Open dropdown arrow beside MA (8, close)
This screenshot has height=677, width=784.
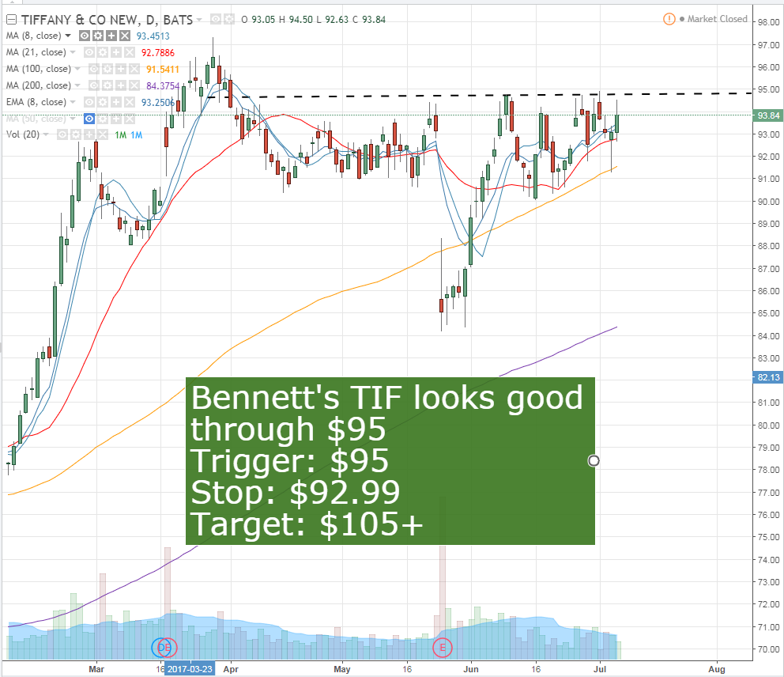[68, 36]
